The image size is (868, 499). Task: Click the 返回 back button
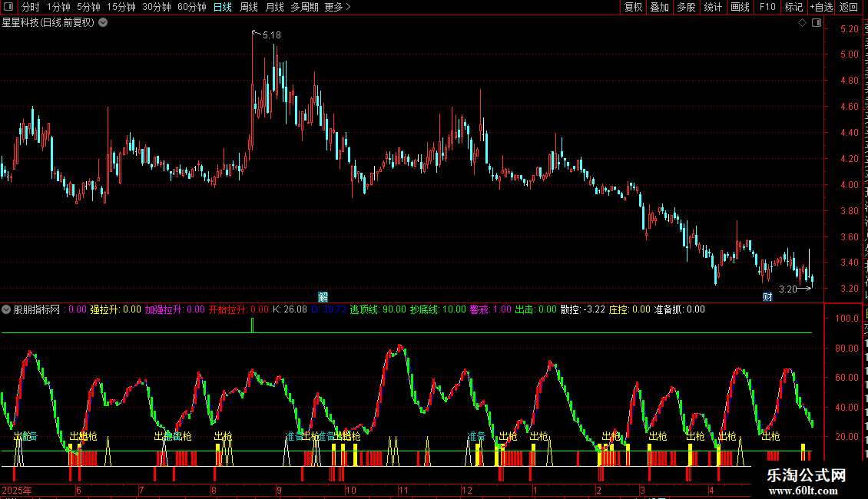click(848, 7)
